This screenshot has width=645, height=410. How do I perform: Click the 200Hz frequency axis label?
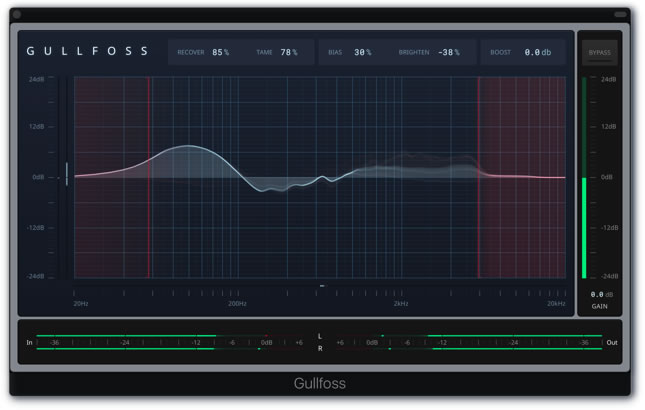pos(237,303)
